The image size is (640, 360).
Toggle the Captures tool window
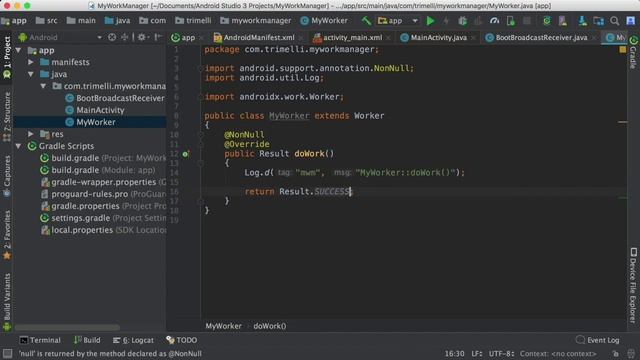coord(7,176)
